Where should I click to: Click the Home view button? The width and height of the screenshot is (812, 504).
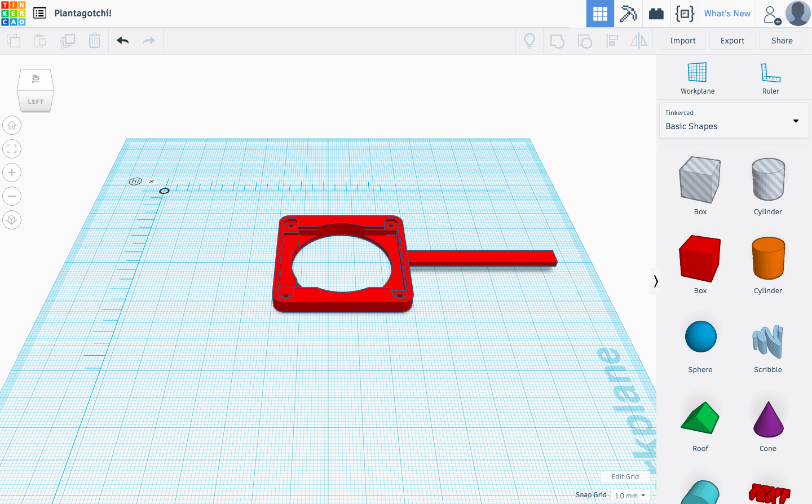tap(12, 125)
